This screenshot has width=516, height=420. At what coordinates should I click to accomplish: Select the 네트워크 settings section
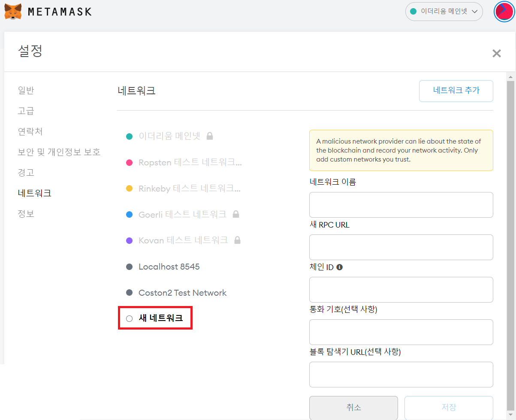34,193
